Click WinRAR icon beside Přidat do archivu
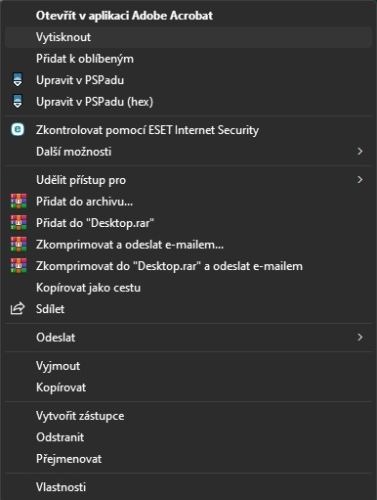Image resolution: width=377 pixels, height=500 pixels. point(18,201)
